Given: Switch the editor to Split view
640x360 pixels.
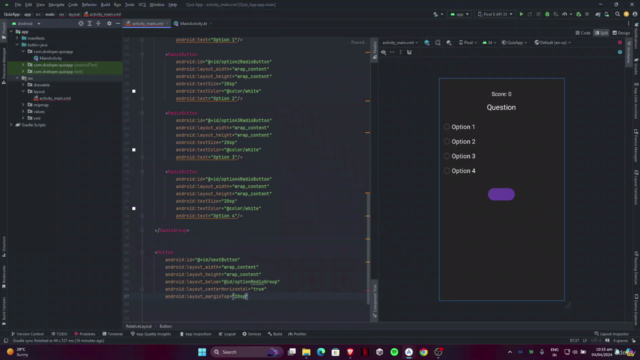Looking at the screenshot, I should [602, 33].
